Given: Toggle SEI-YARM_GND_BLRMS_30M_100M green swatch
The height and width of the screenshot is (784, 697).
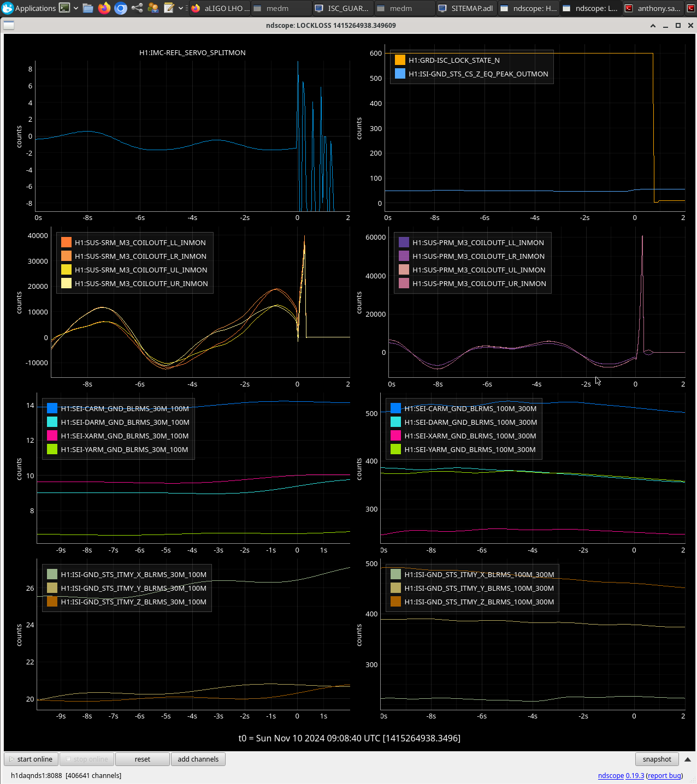Looking at the screenshot, I should (x=52, y=449).
